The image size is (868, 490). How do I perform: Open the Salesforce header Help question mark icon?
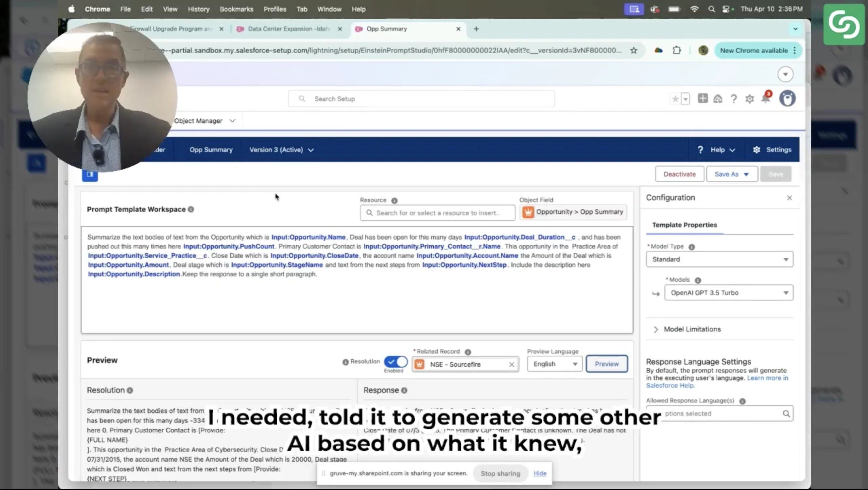pos(733,99)
